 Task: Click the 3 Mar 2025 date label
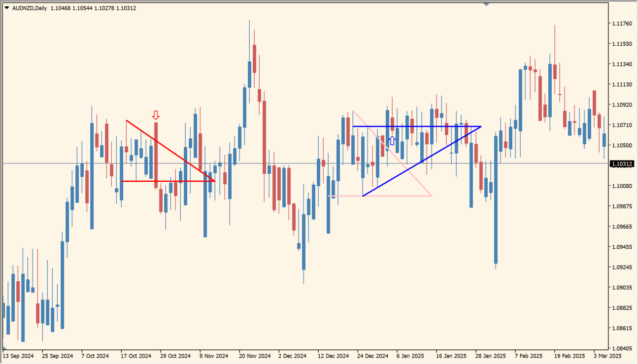pos(607,356)
